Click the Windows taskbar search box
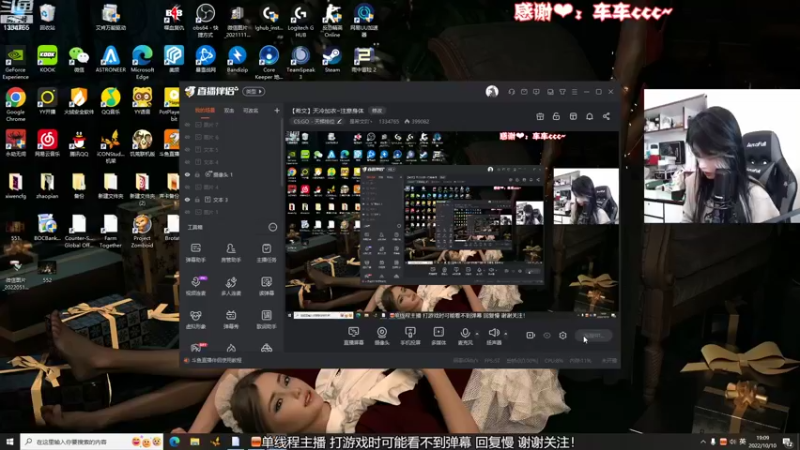 92,442
